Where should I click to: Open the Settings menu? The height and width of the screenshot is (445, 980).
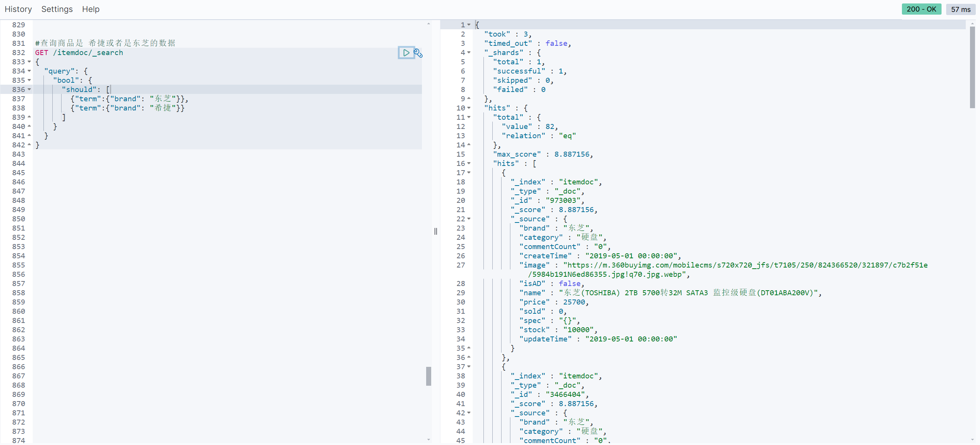(57, 9)
